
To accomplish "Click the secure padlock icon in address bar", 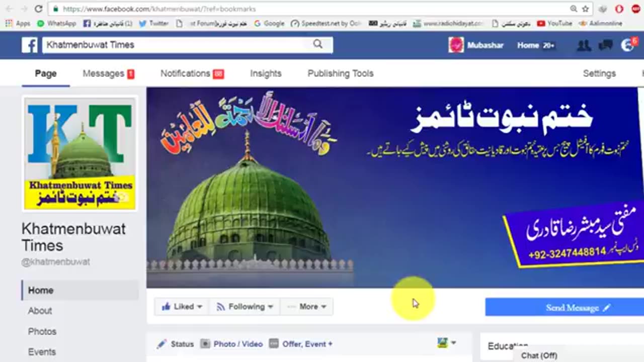I will pyautogui.click(x=55, y=9).
